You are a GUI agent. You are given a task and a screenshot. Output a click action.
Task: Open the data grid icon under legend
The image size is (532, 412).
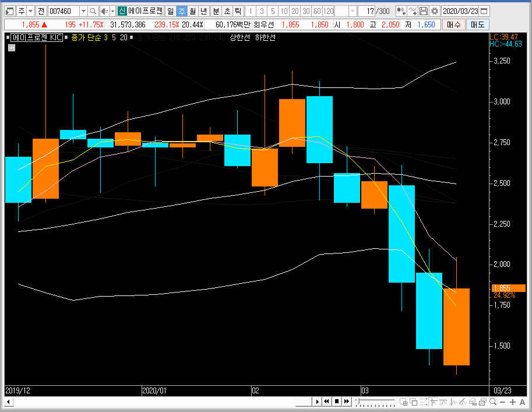pos(12,48)
